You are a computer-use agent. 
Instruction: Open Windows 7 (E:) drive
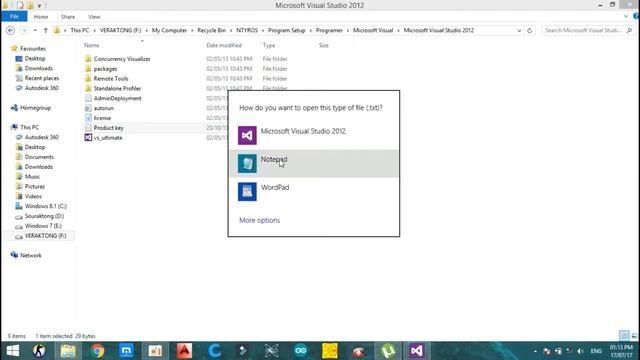43,226
